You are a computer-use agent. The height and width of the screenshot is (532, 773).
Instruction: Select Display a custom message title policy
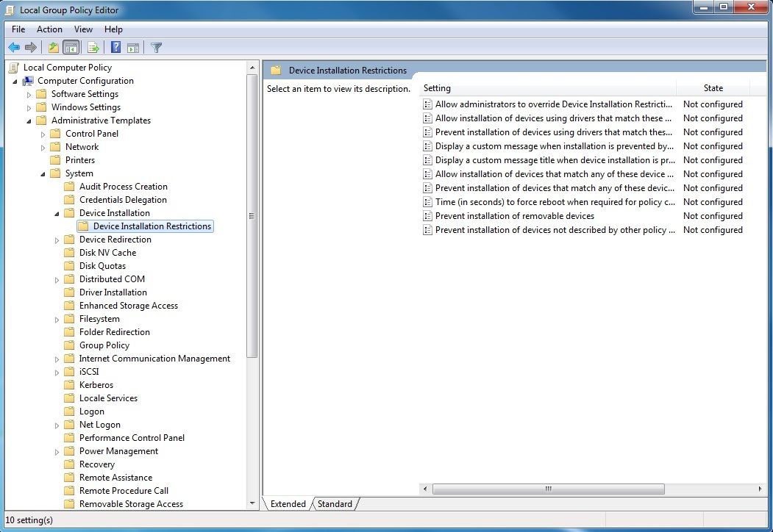tap(555, 160)
